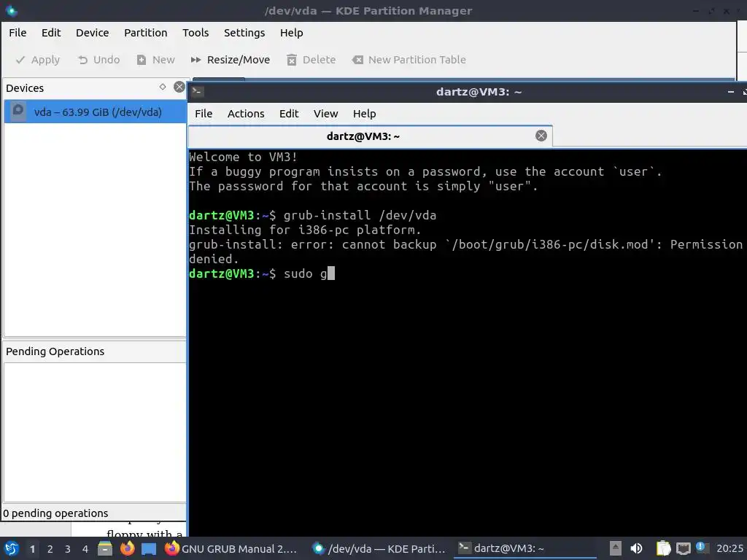This screenshot has width=747, height=560.
Task: Launch Firefox from taskbar quick launch
Action: pyautogui.click(x=127, y=548)
